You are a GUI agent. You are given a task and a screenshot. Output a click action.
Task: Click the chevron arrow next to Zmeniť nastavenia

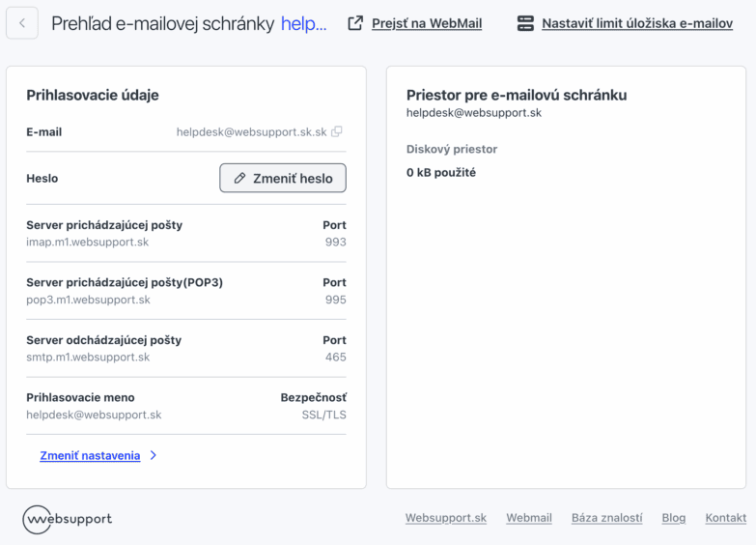(154, 455)
